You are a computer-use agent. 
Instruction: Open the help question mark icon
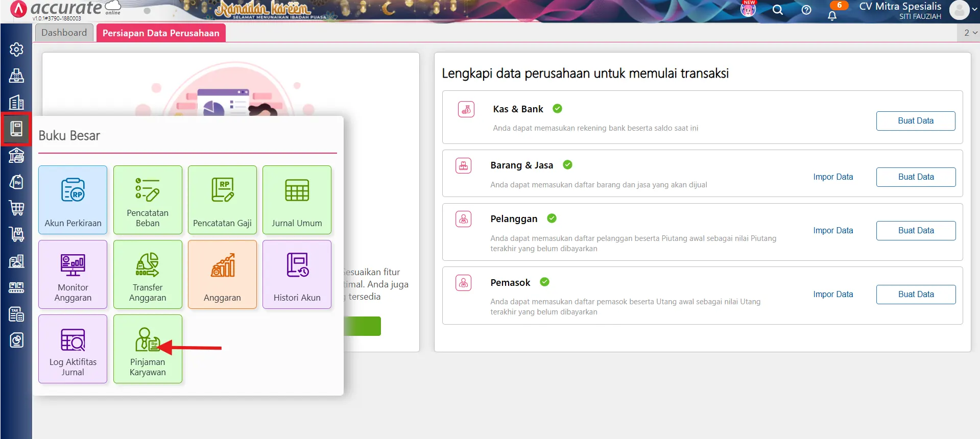click(x=806, y=10)
